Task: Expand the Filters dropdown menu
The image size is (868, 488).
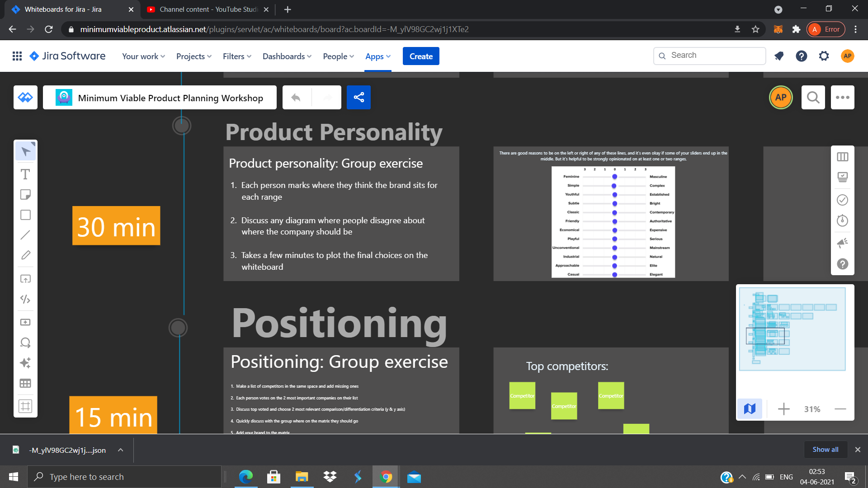Action: (236, 56)
